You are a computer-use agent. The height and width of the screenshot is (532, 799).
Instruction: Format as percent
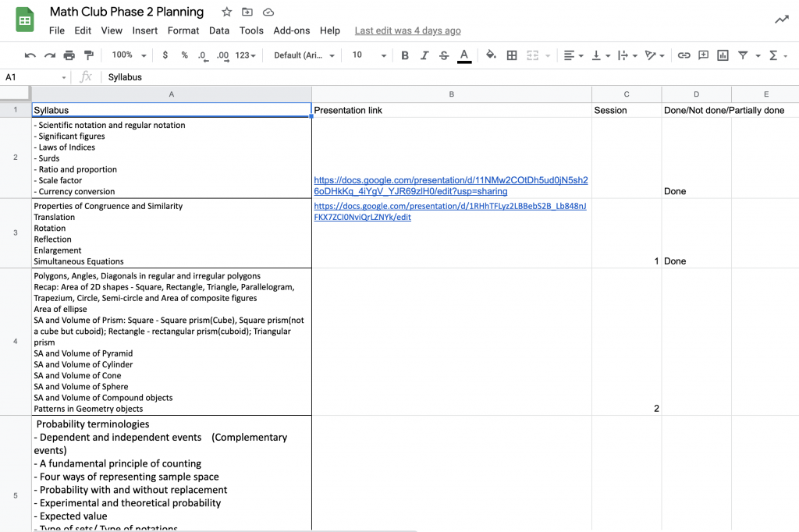click(184, 55)
